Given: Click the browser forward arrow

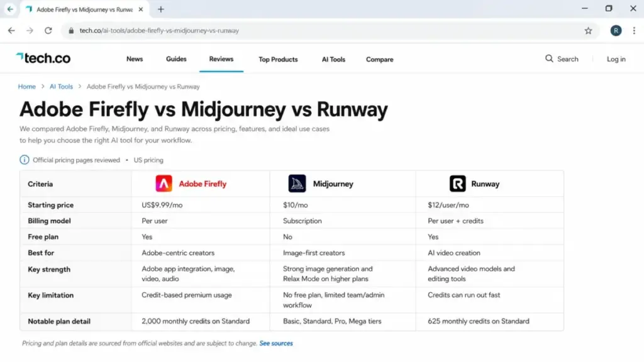Looking at the screenshot, I should [x=30, y=30].
